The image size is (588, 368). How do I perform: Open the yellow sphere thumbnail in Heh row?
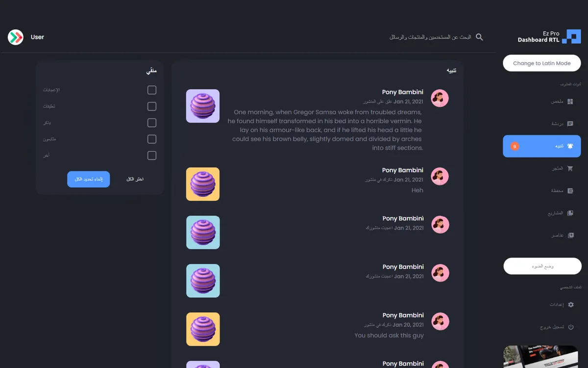pyautogui.click(x=203, y=184)
